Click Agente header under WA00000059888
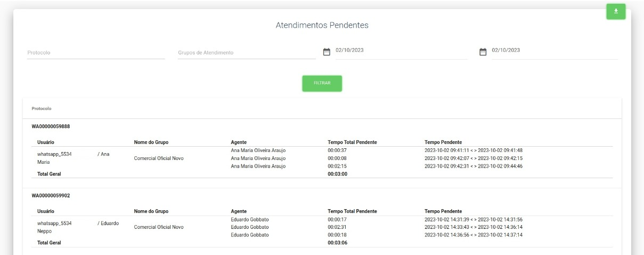Viewport: 644px width, 255px height. 239,142
